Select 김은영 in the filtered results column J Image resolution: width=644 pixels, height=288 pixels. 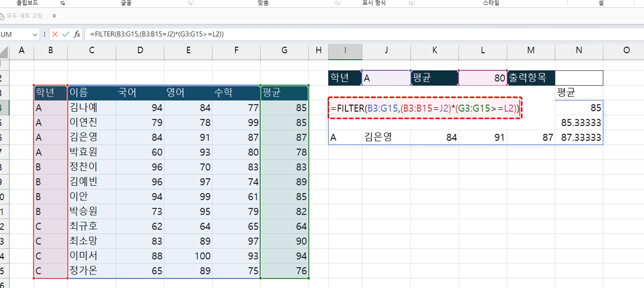386,137
